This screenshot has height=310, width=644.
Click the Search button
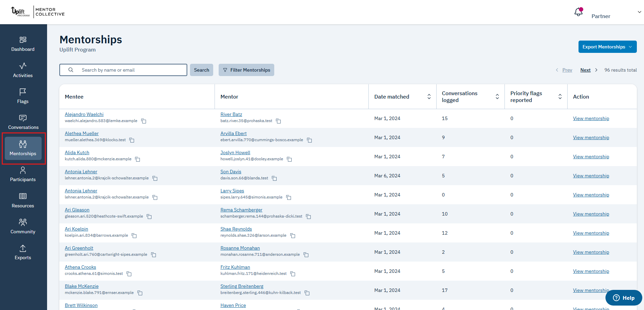tap(202, 70)
